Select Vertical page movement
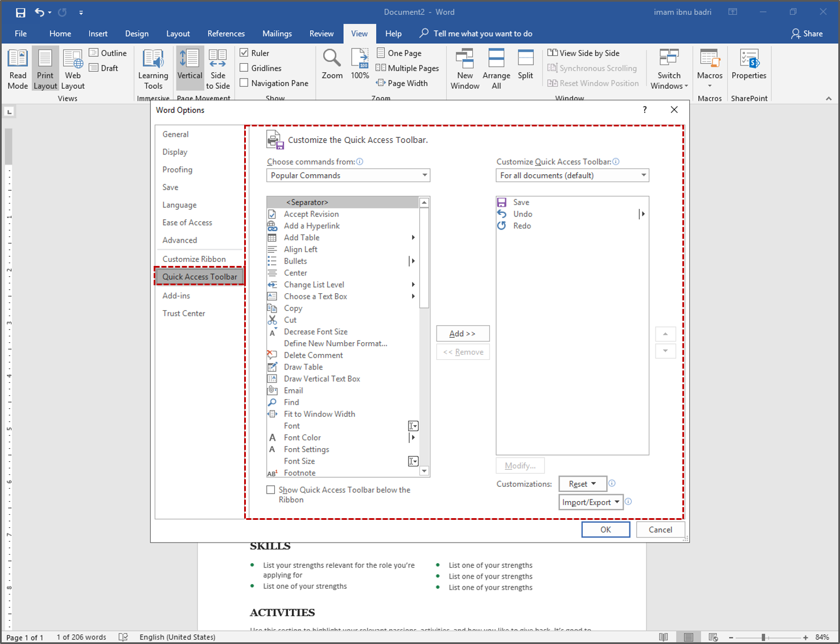840x644 pixels. click(x=190, y=69)
